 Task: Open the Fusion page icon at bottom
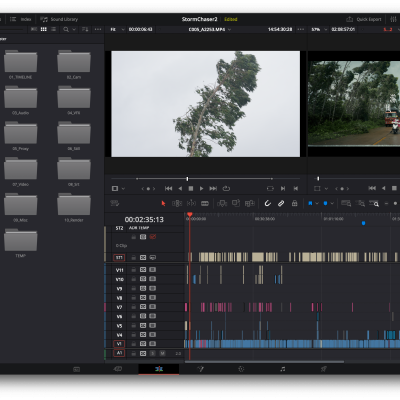click(x=200, y=369)
